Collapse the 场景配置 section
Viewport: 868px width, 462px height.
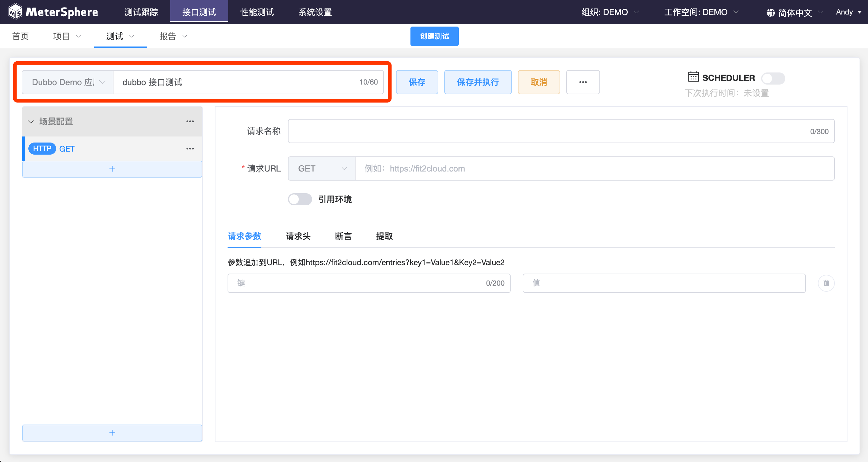[31, 121]
